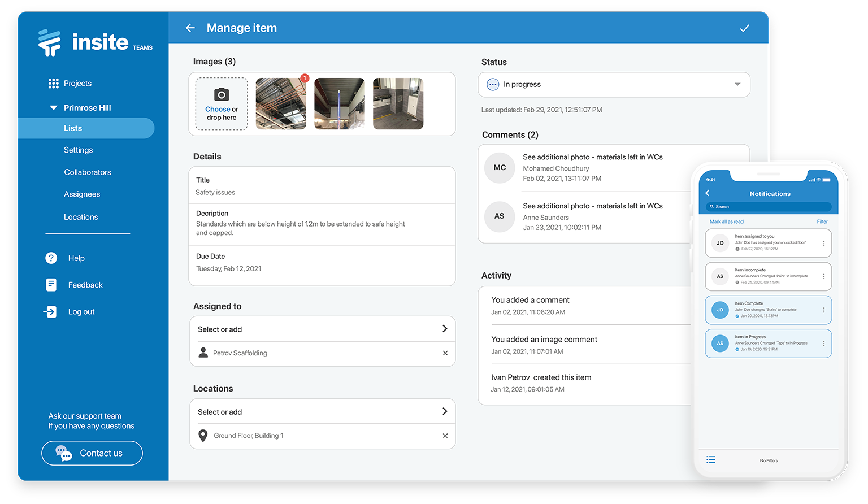
Task: Open the Projects grid icon in sidebar
Action: 53,83
